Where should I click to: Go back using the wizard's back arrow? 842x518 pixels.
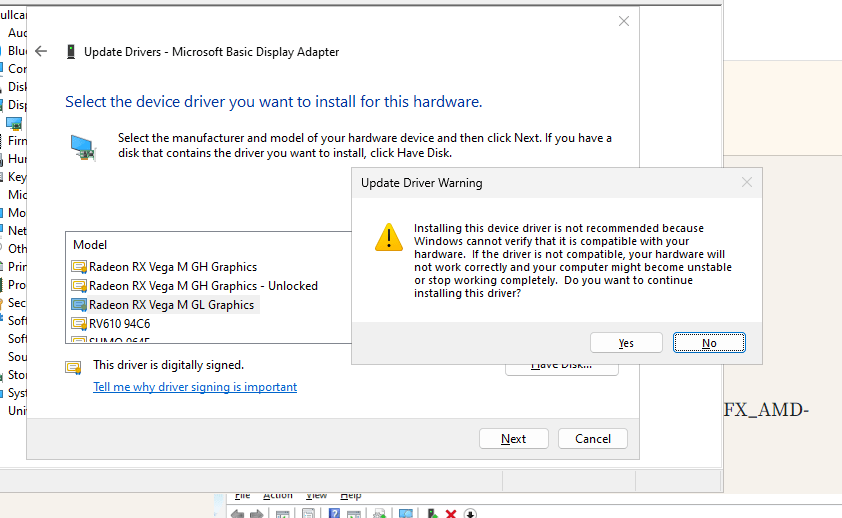pos(41,52)
